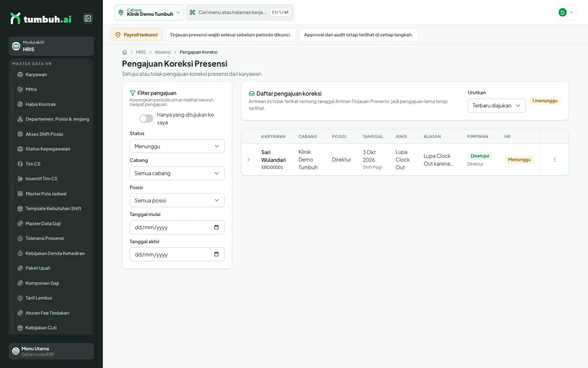
Task: Click the tumbuh.ai logo
Action: tap(41, 19)
